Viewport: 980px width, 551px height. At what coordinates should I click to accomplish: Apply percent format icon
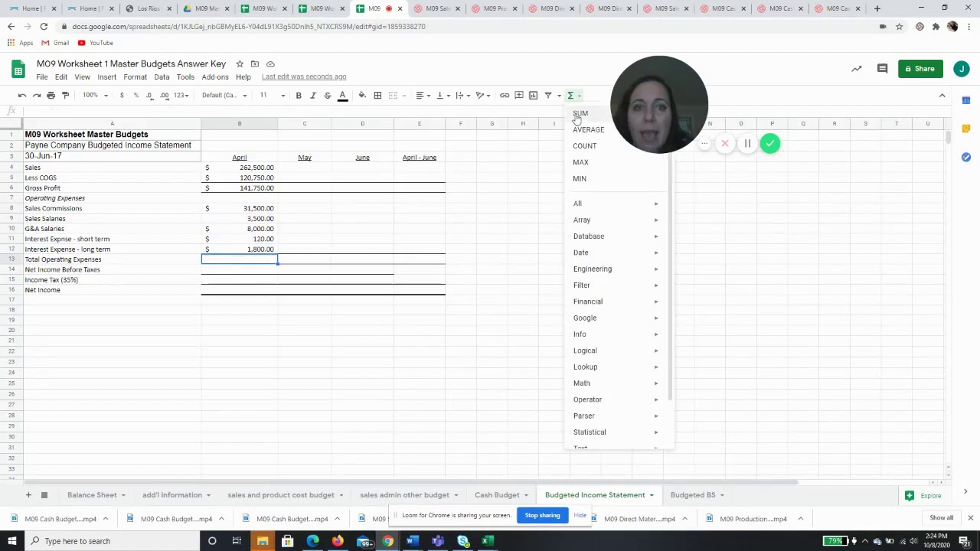[x=136, y=95]
